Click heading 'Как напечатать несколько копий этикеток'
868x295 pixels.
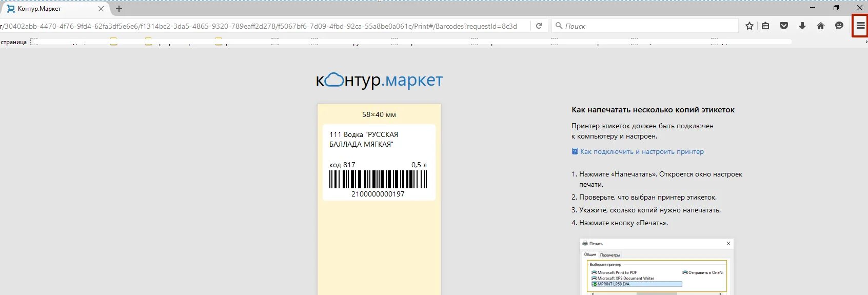click(653, 110)
